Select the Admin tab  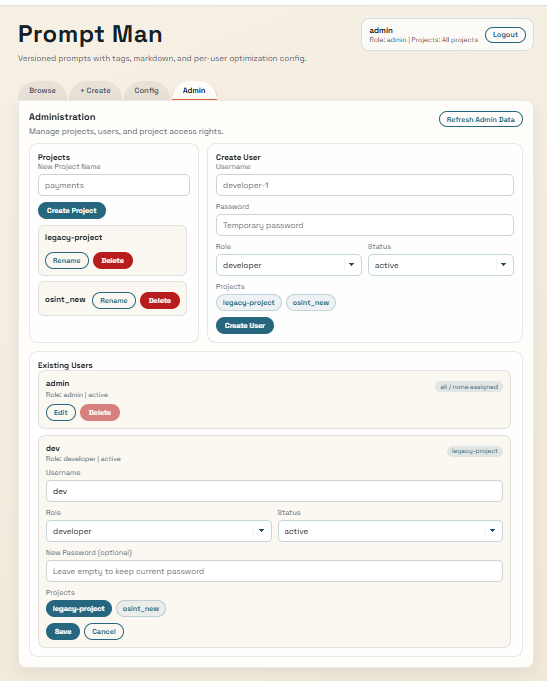(194, 90)
